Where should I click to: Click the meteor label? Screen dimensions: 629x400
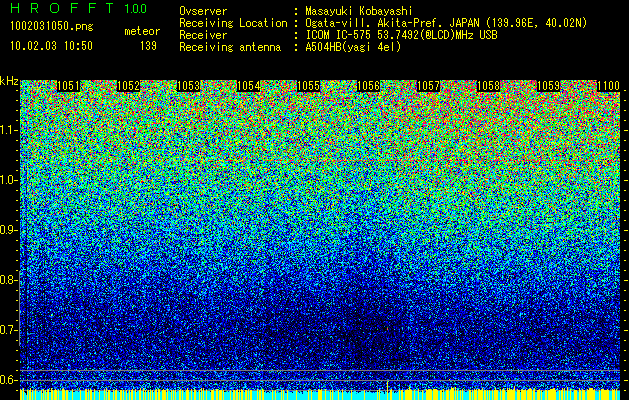142,31
